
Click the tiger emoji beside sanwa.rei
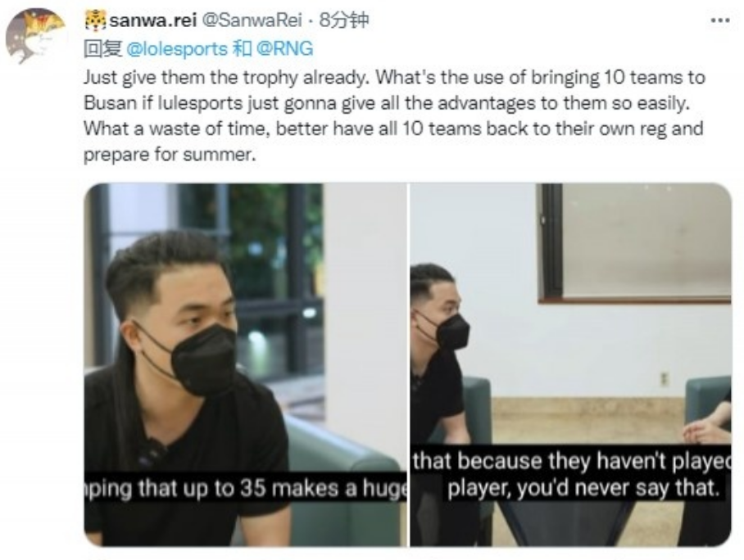click(x=95, y=20)
